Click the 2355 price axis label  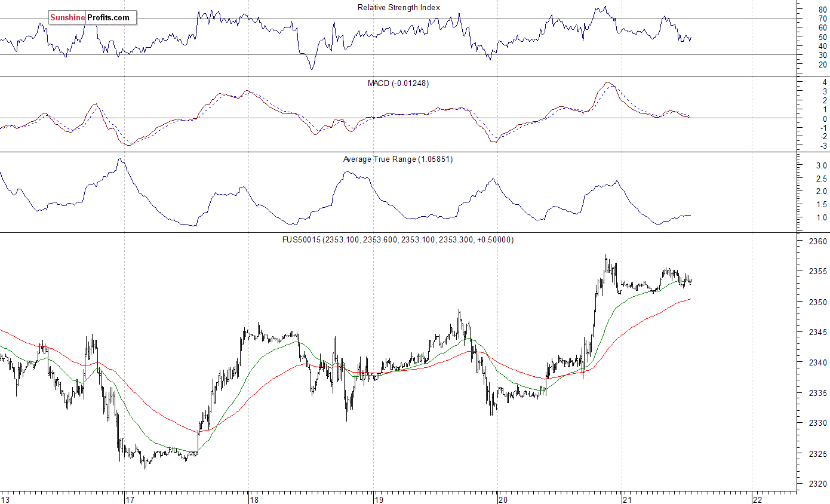coord(819,272)
